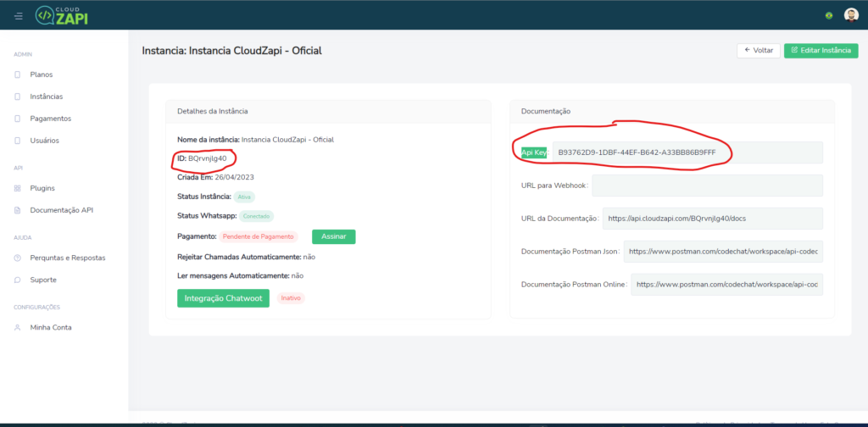Open Minha Conta settings
Screen dimensions: 868x427
coord(51,327)
